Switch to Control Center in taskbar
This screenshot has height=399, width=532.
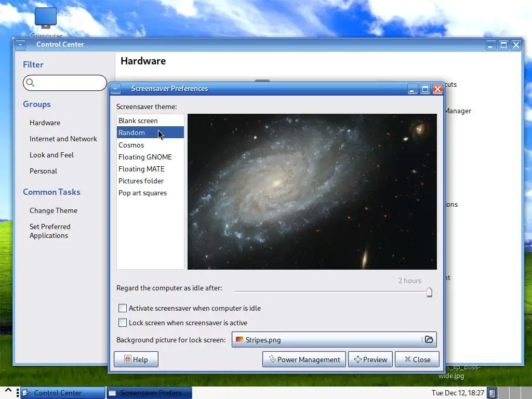point(63,393)
